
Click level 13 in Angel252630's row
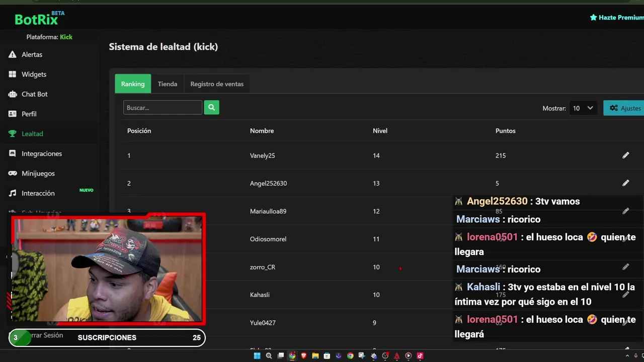pos(376,184)
